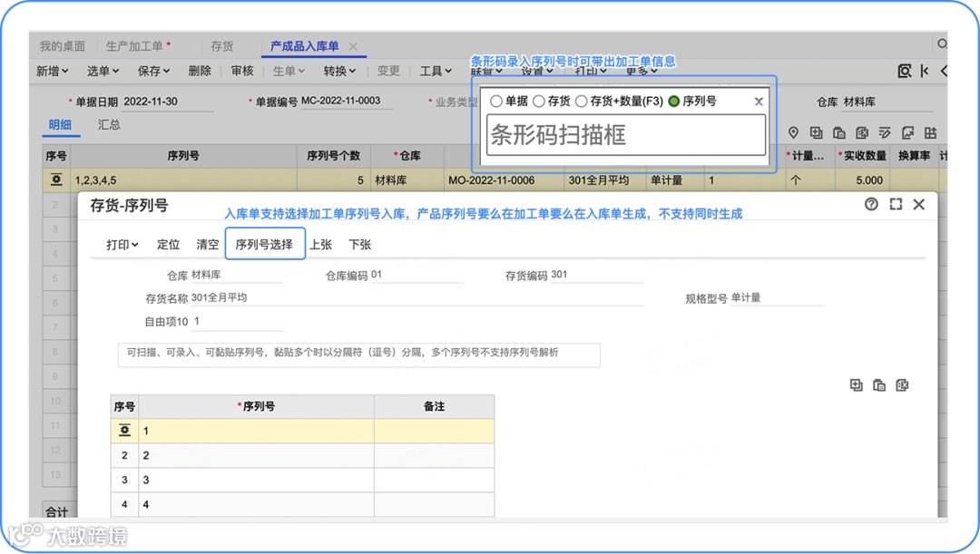Screen dimensions: 980x554
Task: Maximize the 存货-序列号 dialog
Action: [896, 204]
